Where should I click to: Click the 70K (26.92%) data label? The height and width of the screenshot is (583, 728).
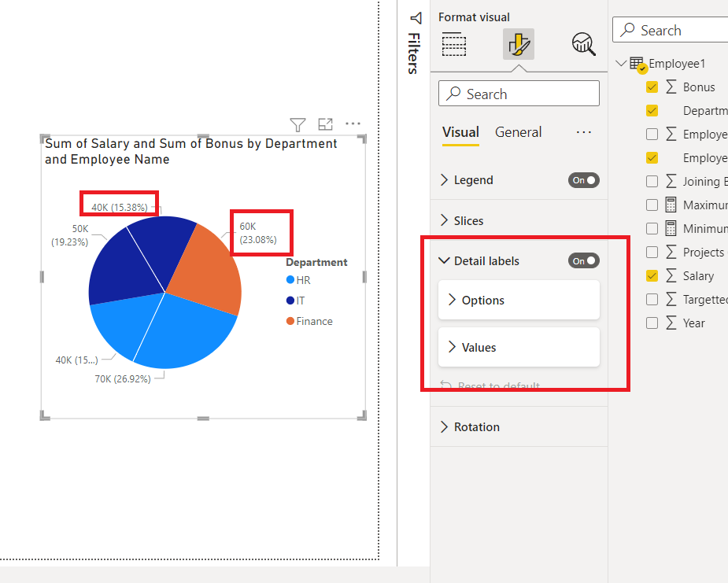tap(123, 378)
